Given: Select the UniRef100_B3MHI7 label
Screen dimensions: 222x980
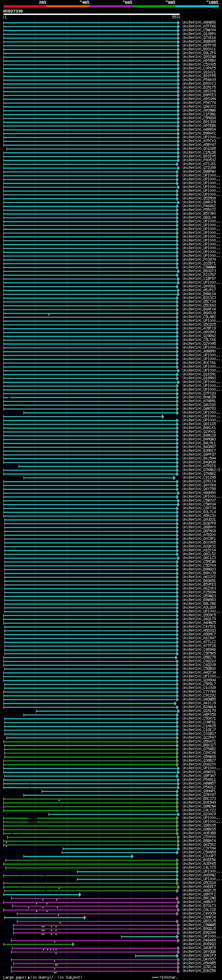Looking at the screenshot, I should (199, 451).
